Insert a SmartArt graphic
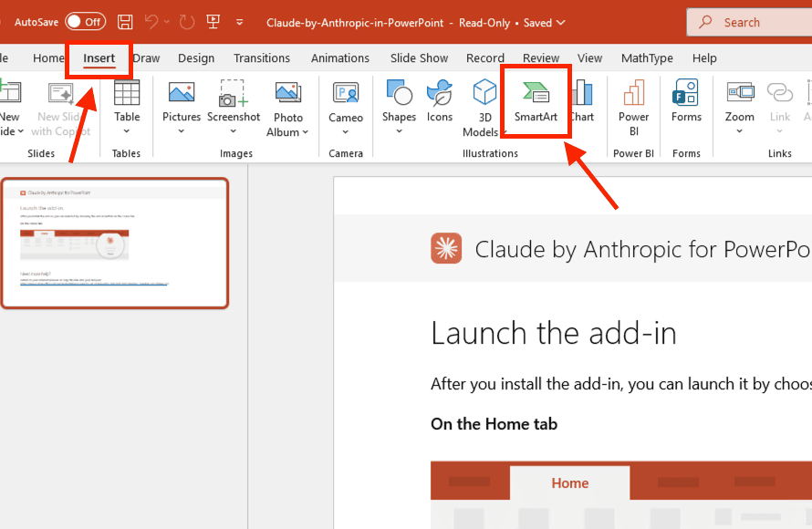812x529 pixels. pyautogui.click(x=536, y=102)
